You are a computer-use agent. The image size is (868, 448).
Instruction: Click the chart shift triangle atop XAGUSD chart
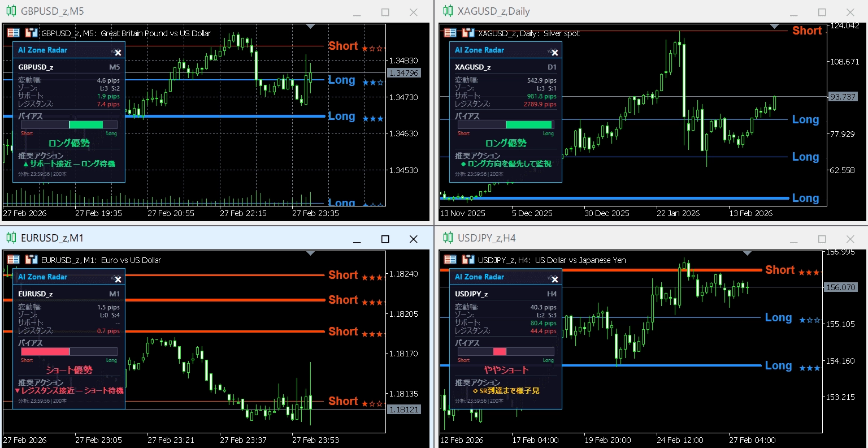[x=775, y=26]
